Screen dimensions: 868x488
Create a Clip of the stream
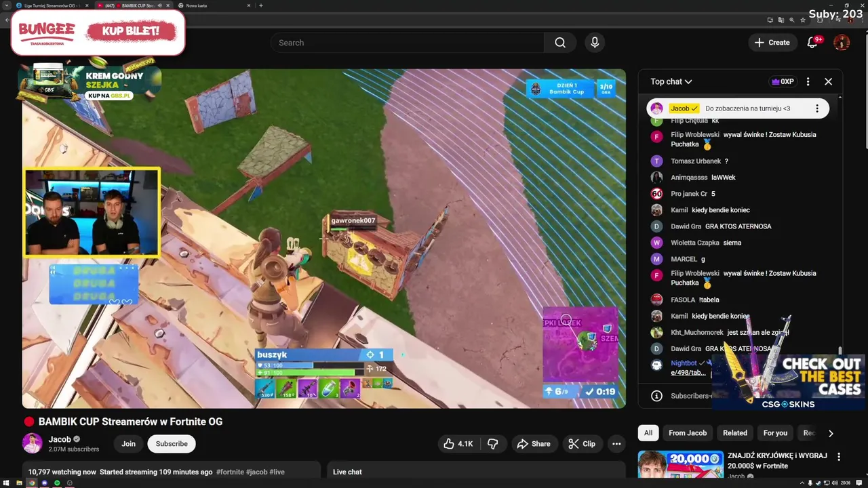coord(582,444)
